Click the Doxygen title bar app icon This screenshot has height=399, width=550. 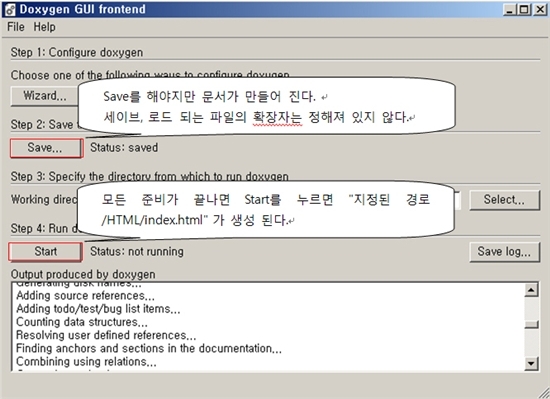pos(10,10)
